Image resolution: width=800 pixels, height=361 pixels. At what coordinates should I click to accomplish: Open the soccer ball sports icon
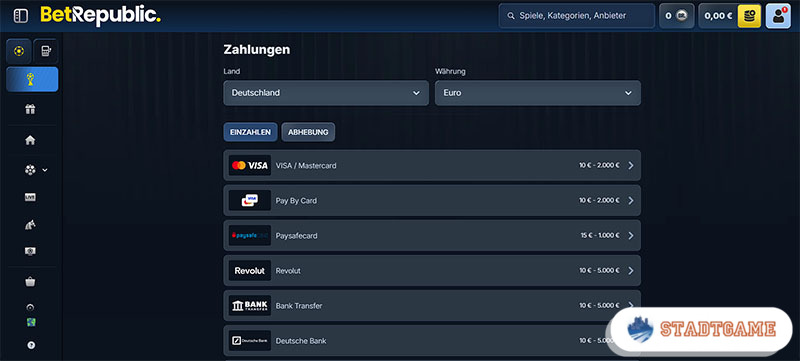(x=30, y=170)
